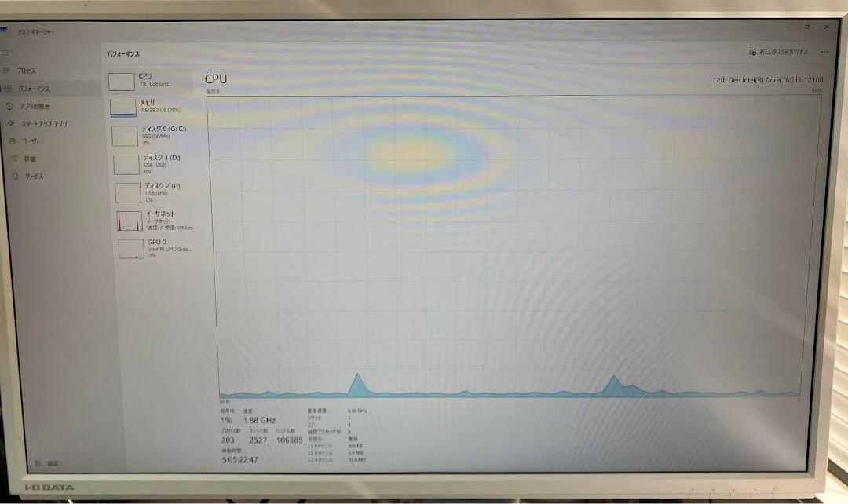The image size is (848, 504).
Task: Click the App history clock icon
Action: 9,107
